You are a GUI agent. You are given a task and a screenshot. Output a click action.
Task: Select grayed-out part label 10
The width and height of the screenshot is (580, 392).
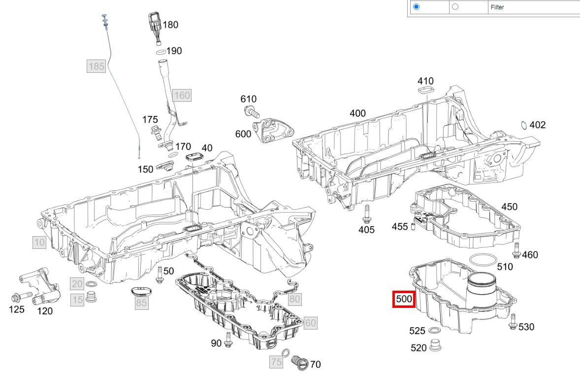coord(39,241)
